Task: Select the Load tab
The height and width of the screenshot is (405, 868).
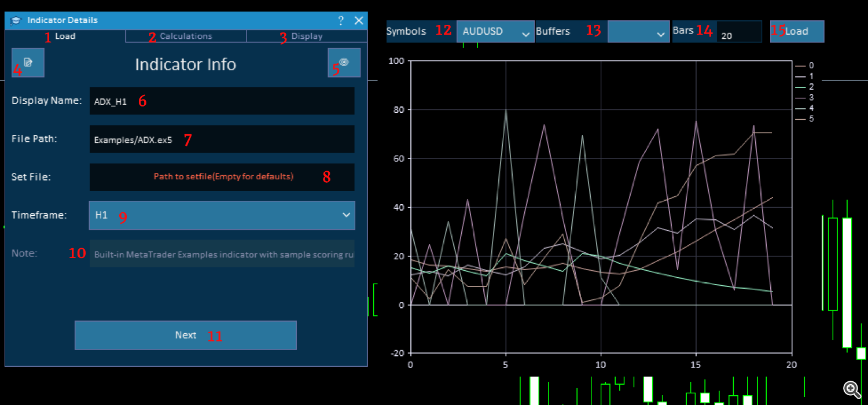Action: pyautogui.click(x=65, y=36)
